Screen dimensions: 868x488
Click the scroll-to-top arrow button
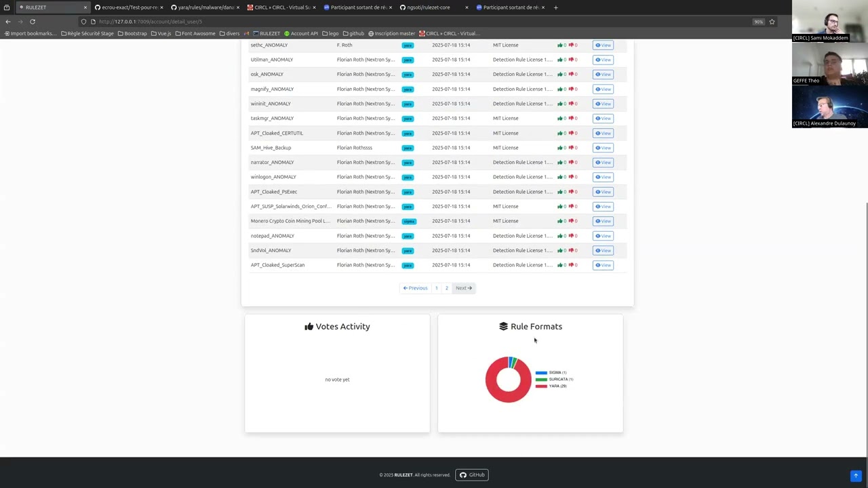pos(856,476)
